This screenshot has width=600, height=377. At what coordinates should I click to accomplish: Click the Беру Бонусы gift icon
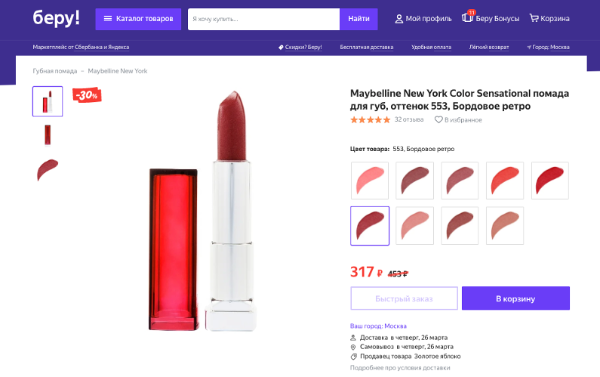click(x=467, y=18)
